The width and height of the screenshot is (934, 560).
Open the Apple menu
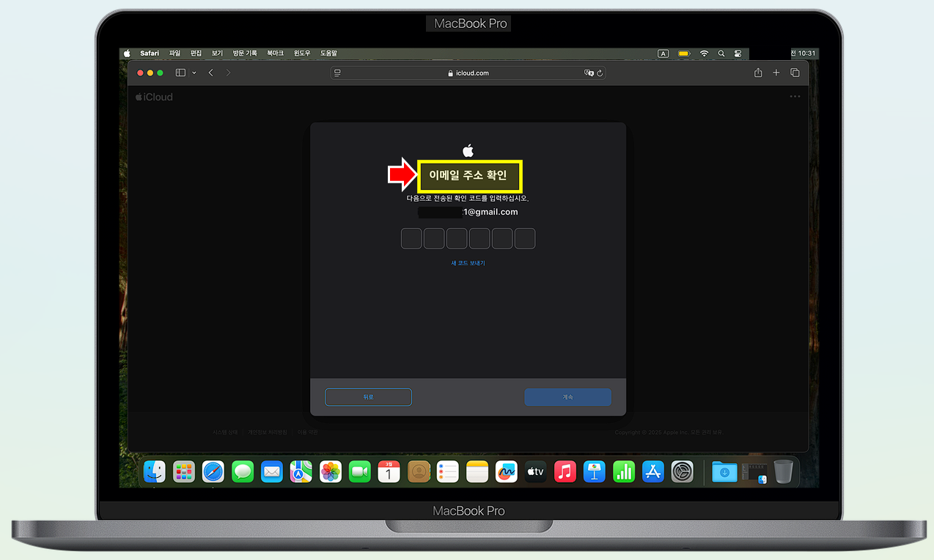coord(127,54)
